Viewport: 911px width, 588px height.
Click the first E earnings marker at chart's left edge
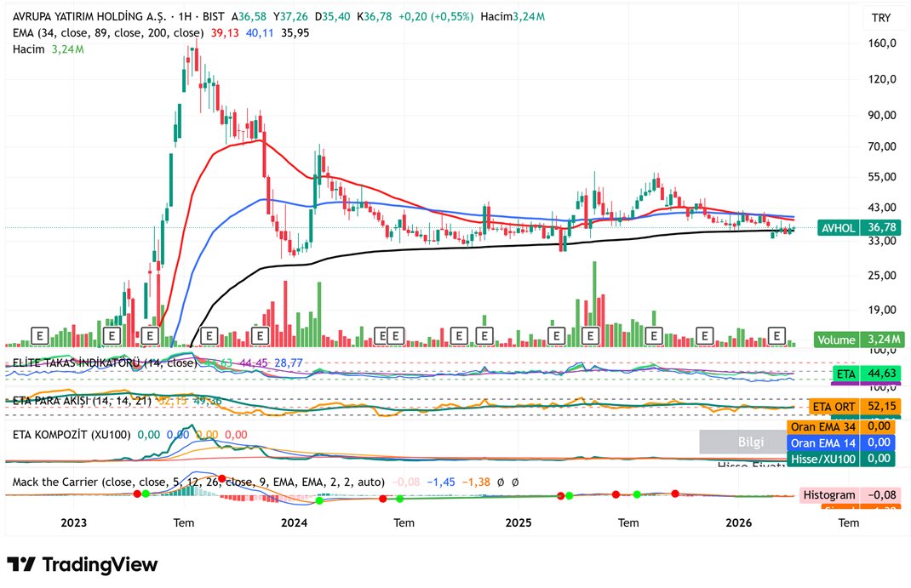[40, 335]
